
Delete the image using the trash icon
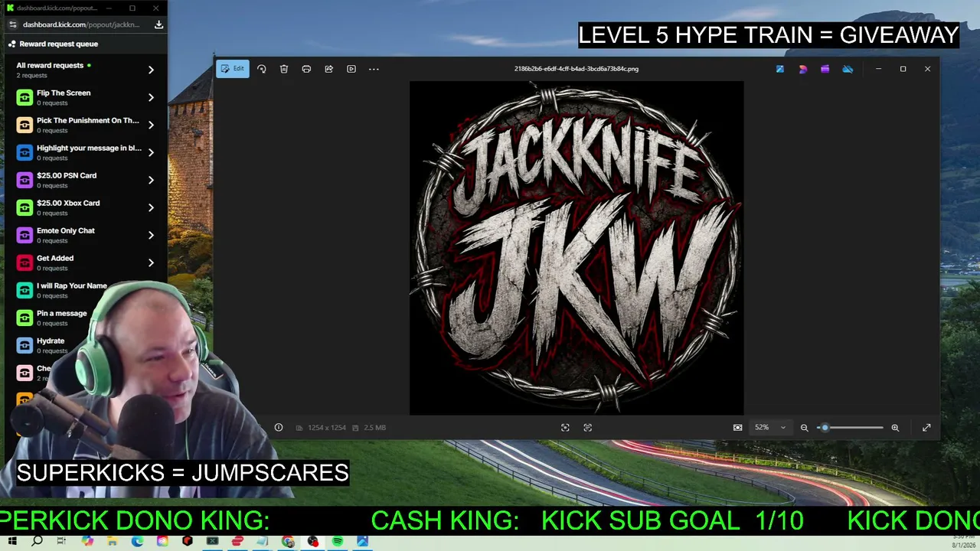(x=284, y=69)
